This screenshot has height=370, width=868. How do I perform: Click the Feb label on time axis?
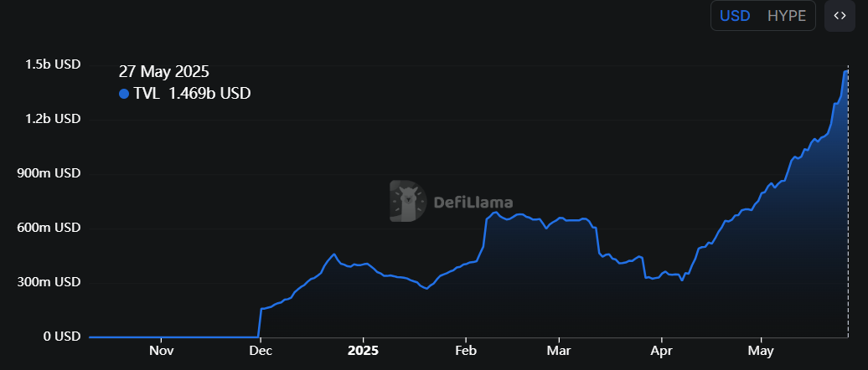(465, 349)
